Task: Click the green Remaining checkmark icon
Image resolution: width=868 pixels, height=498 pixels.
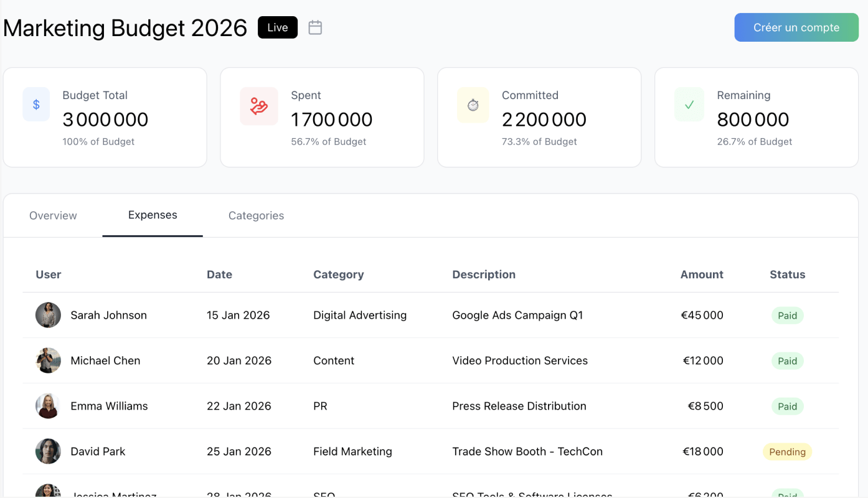Action: tap(689, 105)
